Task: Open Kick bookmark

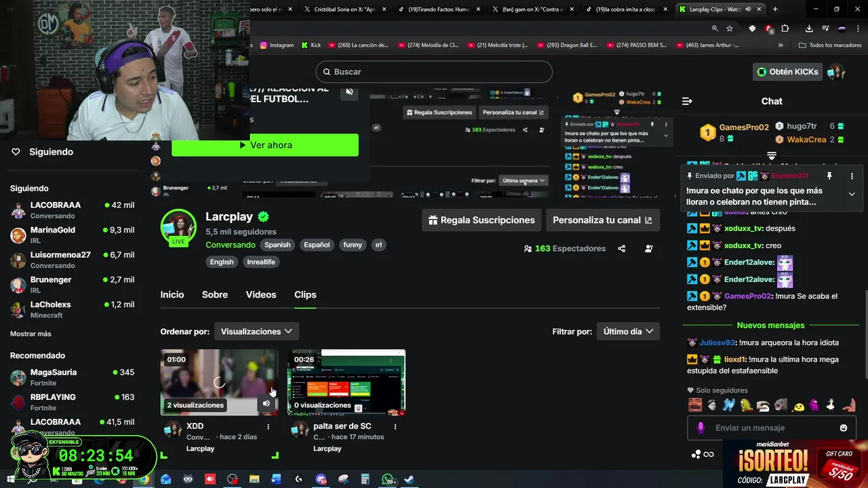Action: coord(311,45)
